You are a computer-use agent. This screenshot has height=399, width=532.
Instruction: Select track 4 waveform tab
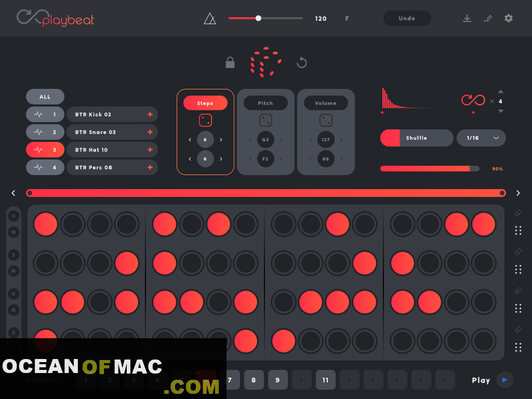pyautogui.click(x=45, y=168)
